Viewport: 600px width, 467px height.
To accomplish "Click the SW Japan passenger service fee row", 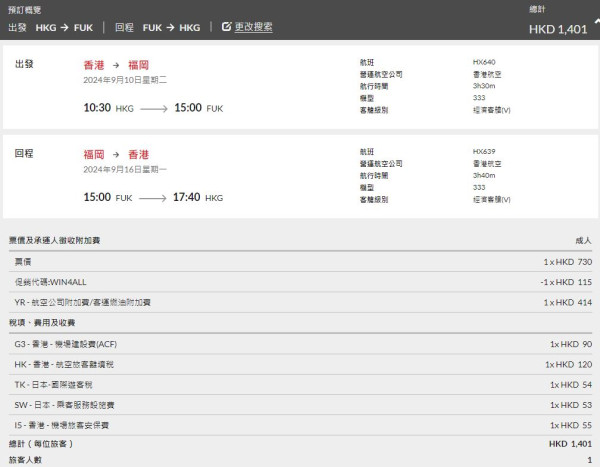I will click(x=300, y=405).
